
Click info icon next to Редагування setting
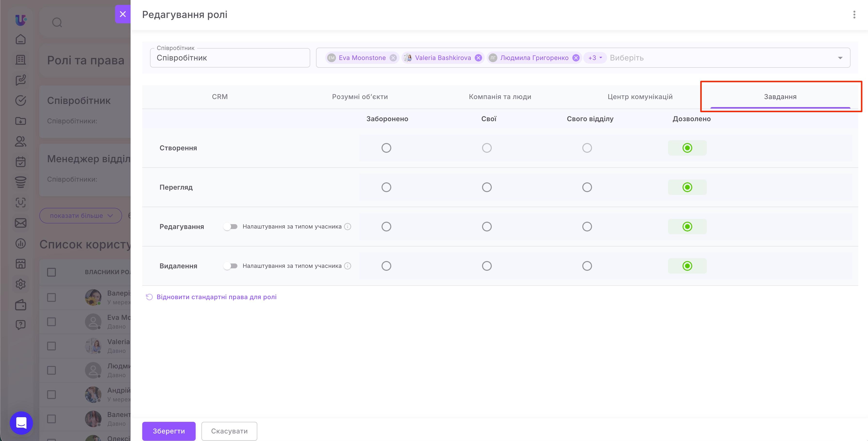[347, 227]
